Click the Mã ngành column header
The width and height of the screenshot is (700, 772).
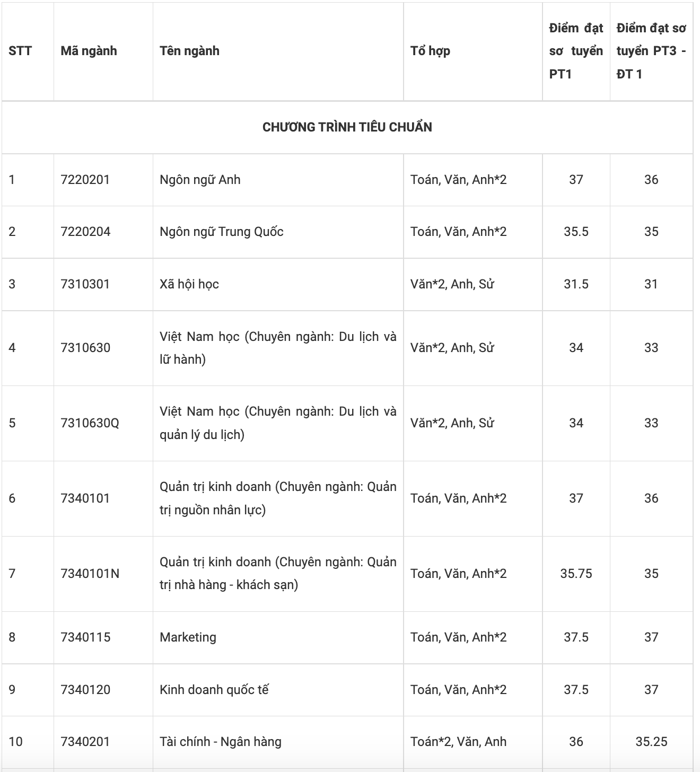89,51
